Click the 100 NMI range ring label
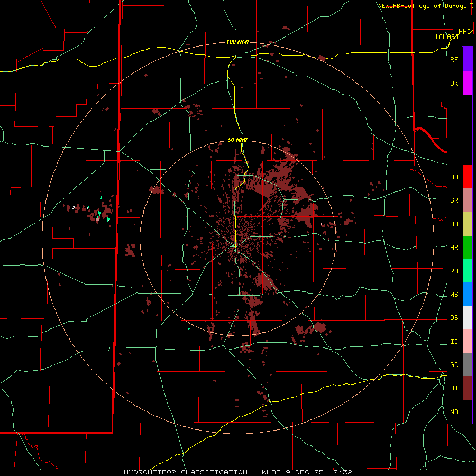The image size is (476, 476). [237, 42]
